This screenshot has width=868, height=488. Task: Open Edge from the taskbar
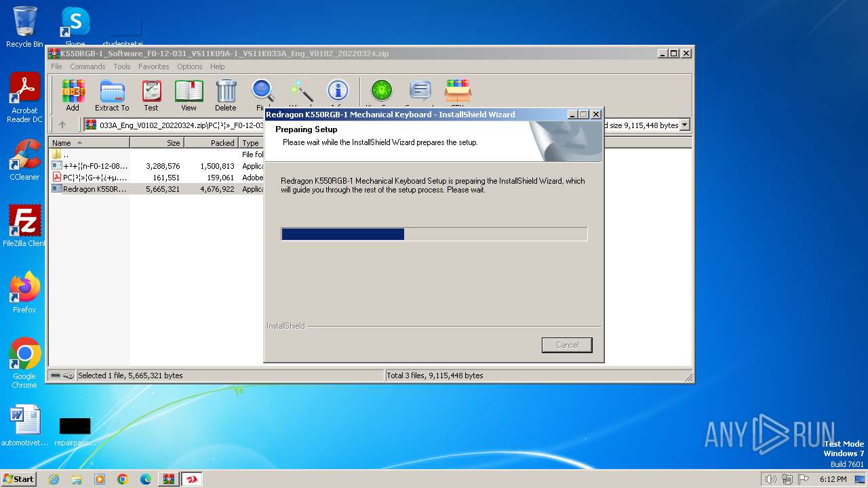pos(146,479)
